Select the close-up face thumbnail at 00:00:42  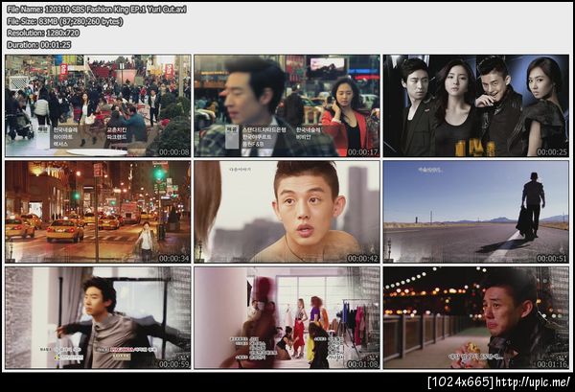(x=287, y=212)
